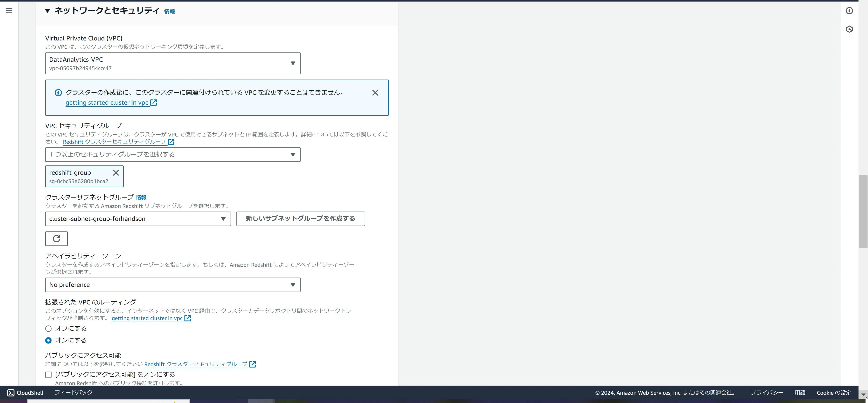868x403 pixels.
Task: Open Cookie の設定 in footer
Action: [x=834, y=393]
